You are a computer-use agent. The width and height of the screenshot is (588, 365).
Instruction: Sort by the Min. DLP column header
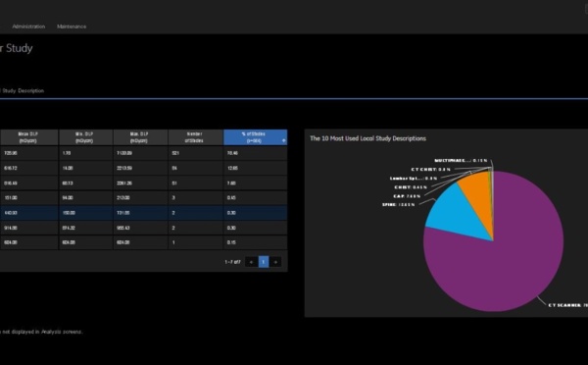click(86, 137)
